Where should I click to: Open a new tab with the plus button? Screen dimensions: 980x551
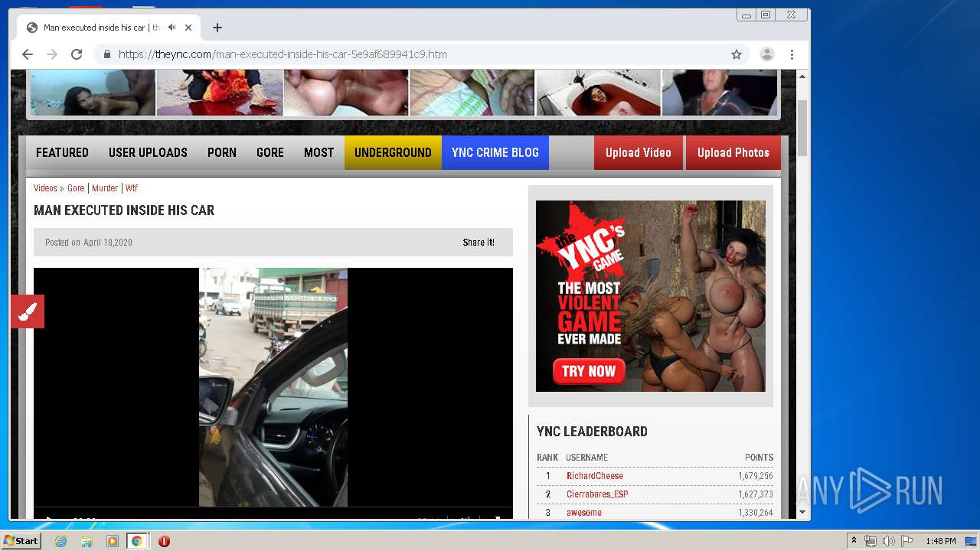tap(217, 28)
